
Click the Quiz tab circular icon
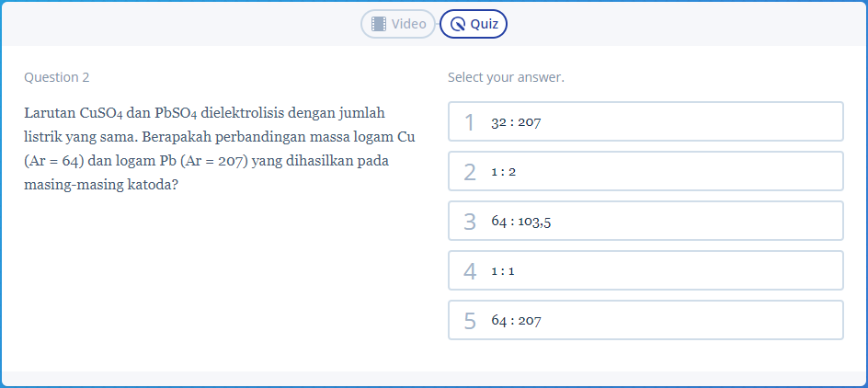(458, 24)
